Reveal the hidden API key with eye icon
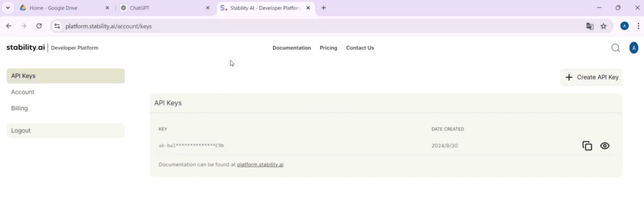Screen dimensions: 644x220 coord(605,146)
